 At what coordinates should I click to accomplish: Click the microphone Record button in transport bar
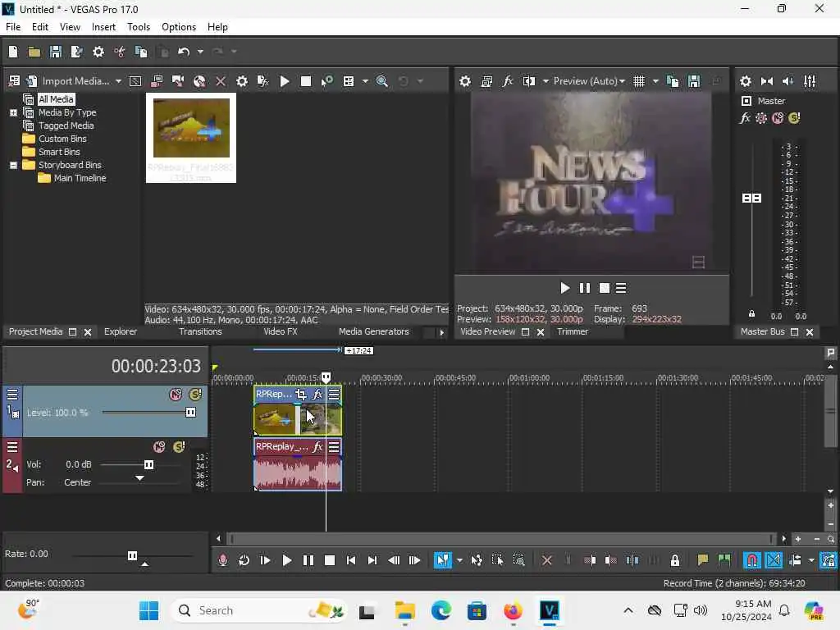point(222,560)
